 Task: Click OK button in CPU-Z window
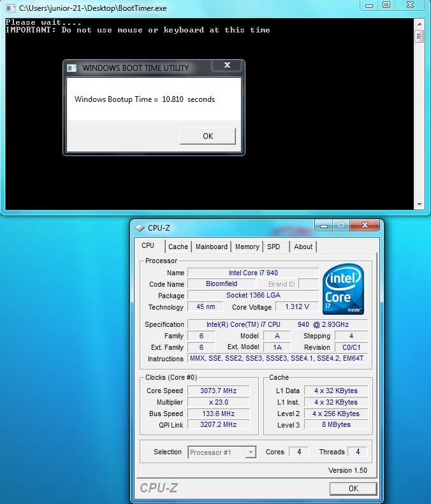coord(353,489)
